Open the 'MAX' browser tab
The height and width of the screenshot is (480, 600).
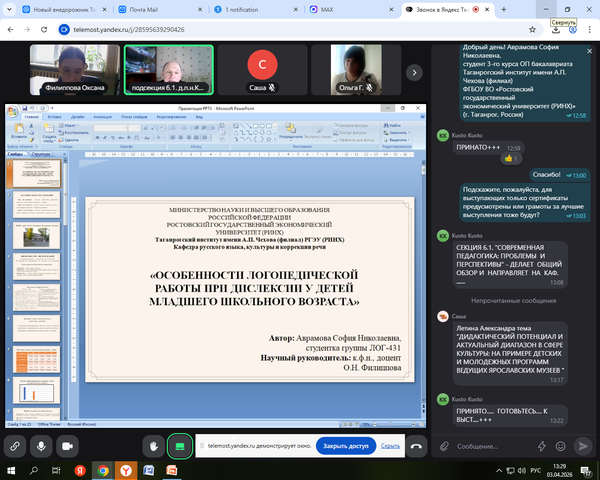tap(350, 7)
